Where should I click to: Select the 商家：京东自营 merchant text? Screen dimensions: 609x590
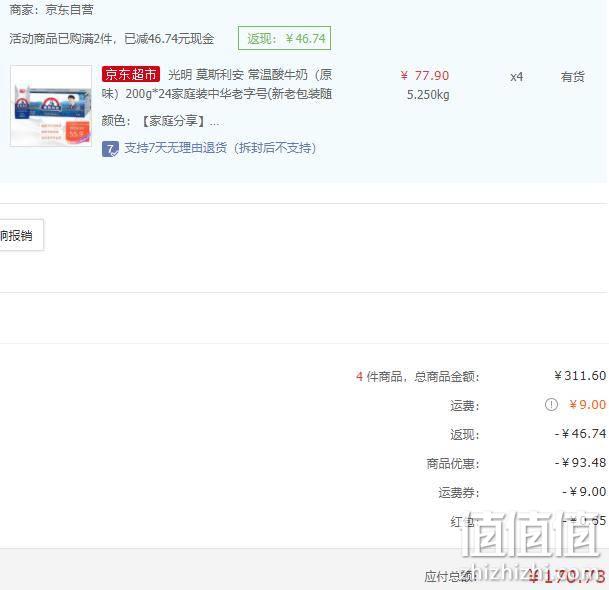click(51, 9)
